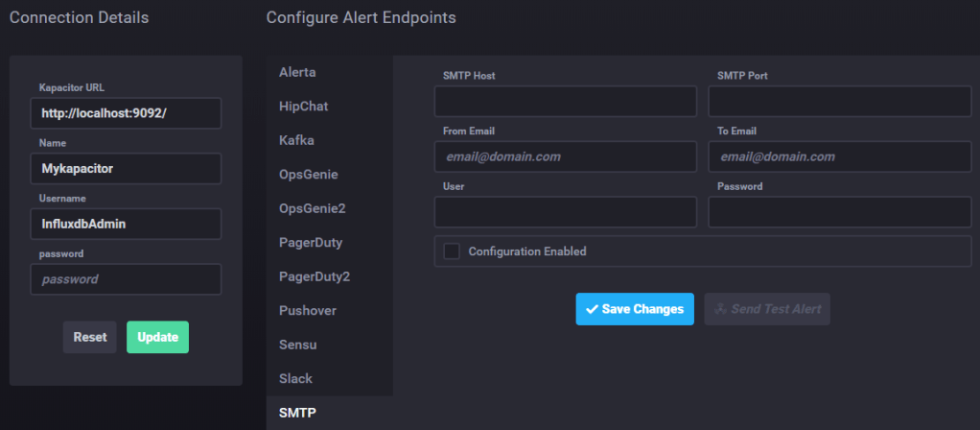This screenshot has width=980, height=430.
Task: Focus the SMTP Port field
Action: pyautogui.click(x=839, y=101)
